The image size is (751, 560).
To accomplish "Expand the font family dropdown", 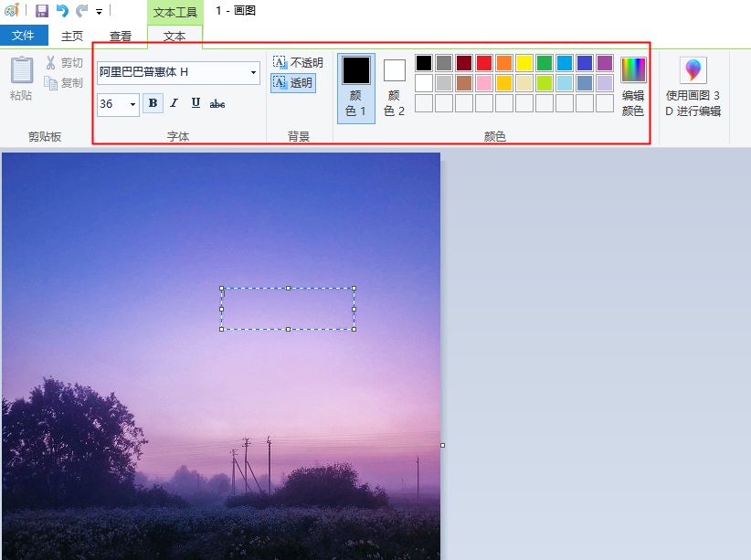I will [x=253, y=73].
